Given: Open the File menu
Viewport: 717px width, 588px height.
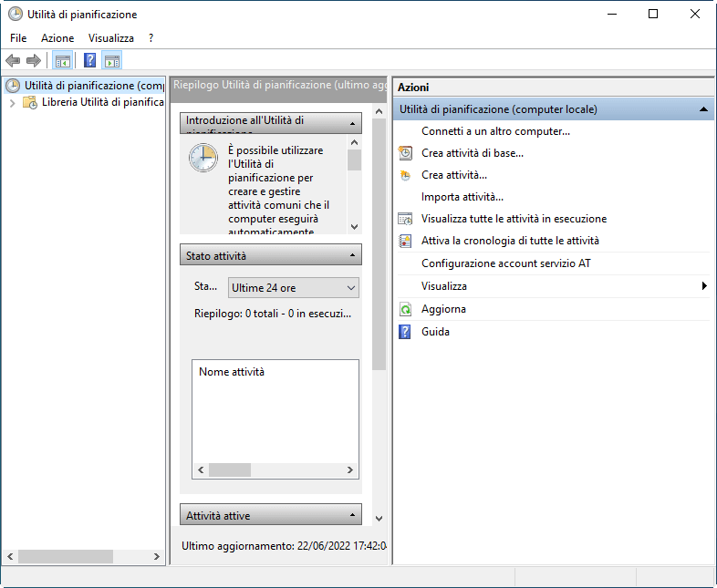Looking at the screenshot, I should click(18, 38).
